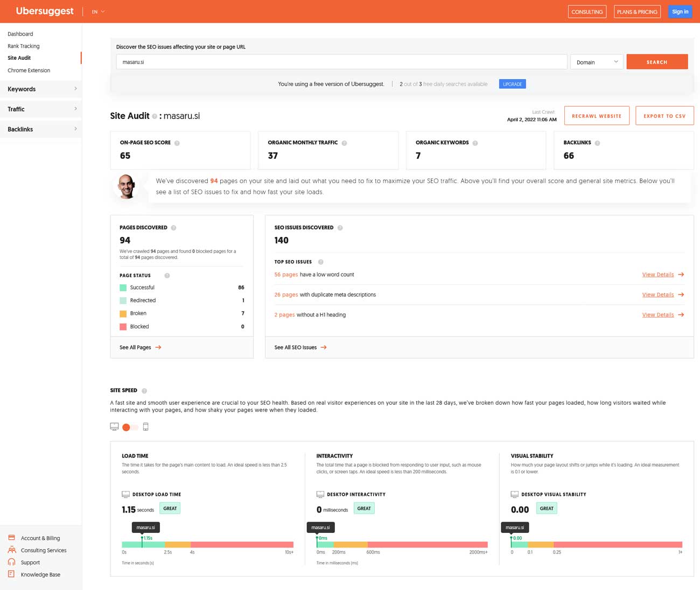Click the orange SEARCH button
Image resolution: width=700 pixels, height=590 pixels.
click(657, 62)
